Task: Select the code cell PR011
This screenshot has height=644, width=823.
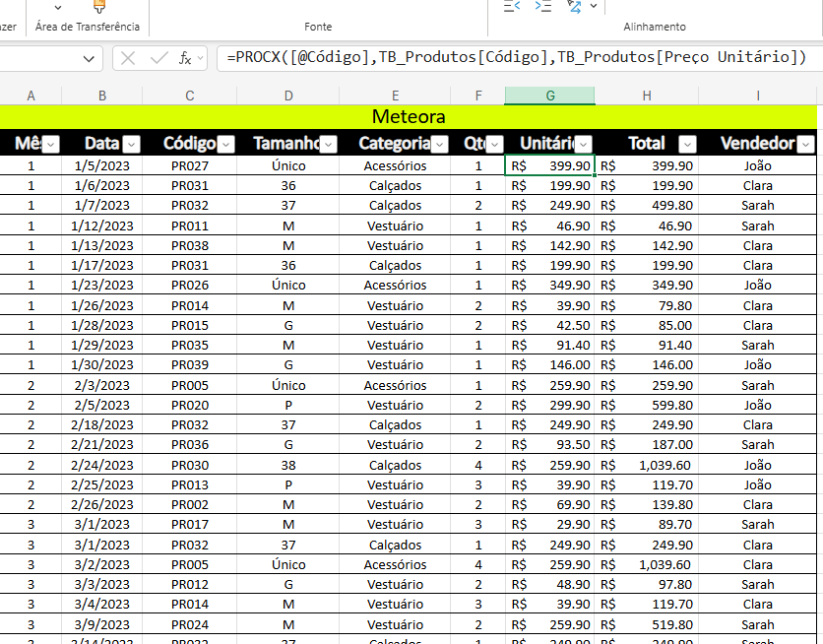Action: coord(189,226)
